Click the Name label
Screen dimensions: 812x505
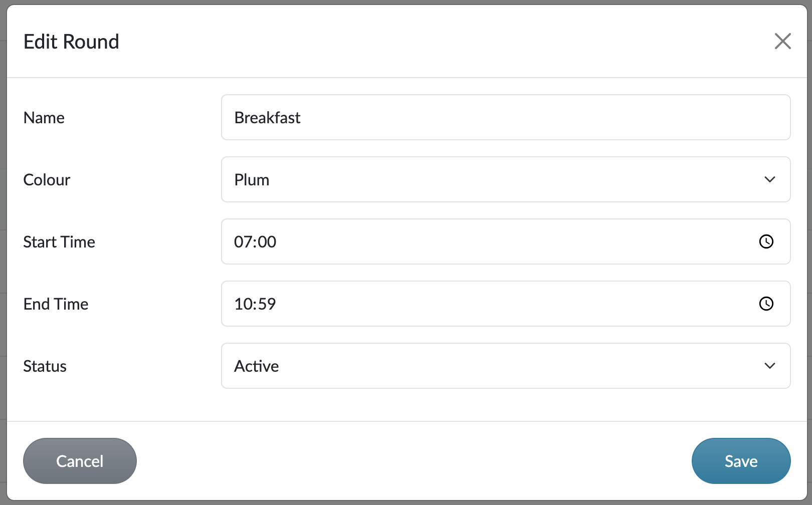44,118
